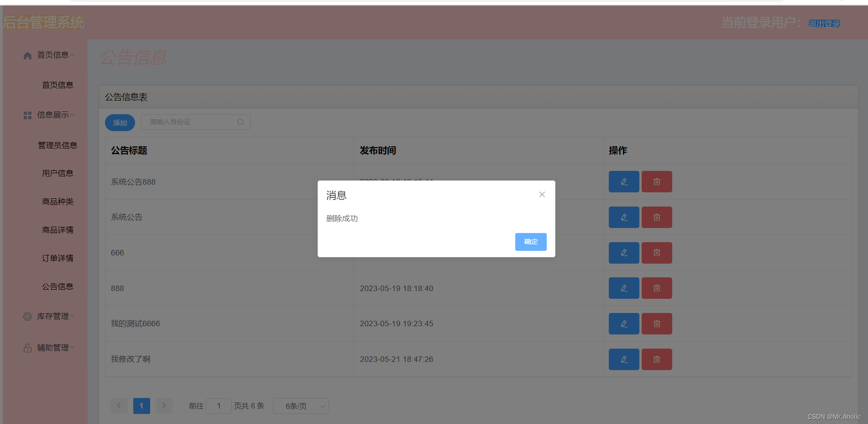The height and width of the screenshot is (424, 868).
Task: Click the lock icon beside 辅助管理
Action: coord(27,348)
